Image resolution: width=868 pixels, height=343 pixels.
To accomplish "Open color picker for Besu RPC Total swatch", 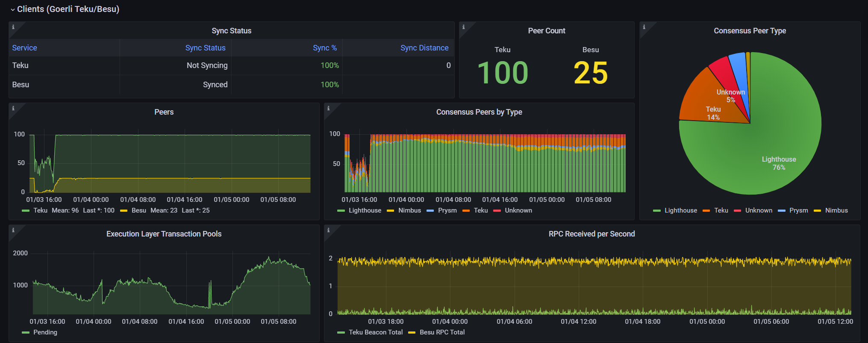I will coord(412,333).
